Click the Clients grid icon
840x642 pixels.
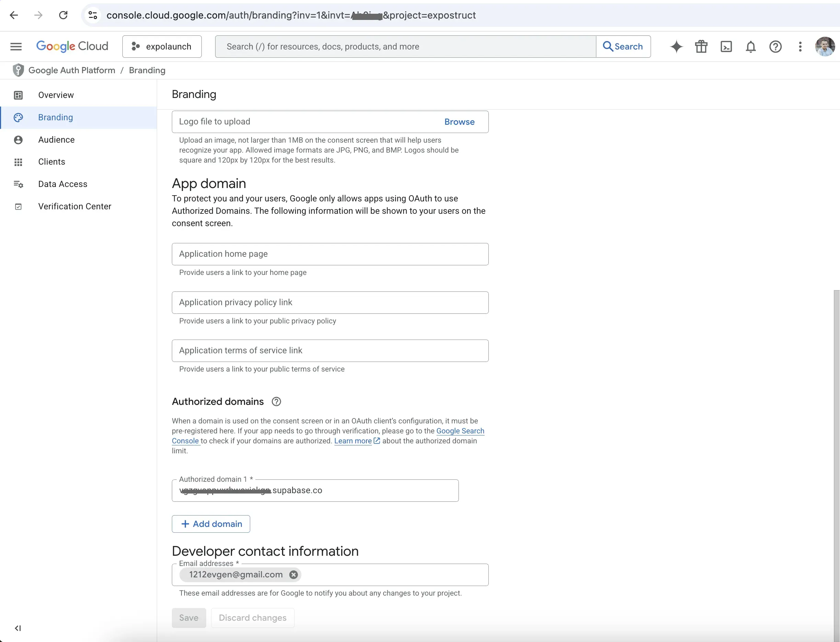click(x=18, y=162)
